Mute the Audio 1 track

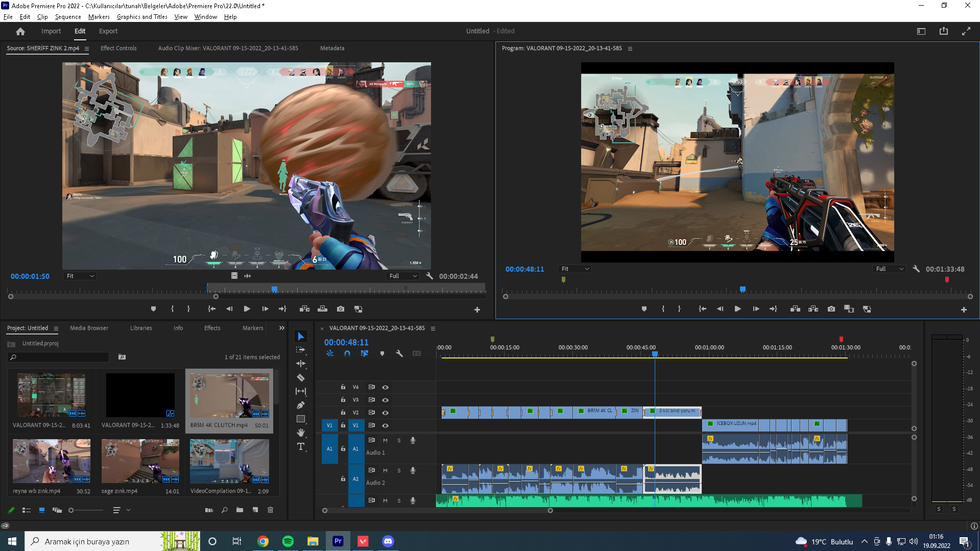[x=385, y=440]
